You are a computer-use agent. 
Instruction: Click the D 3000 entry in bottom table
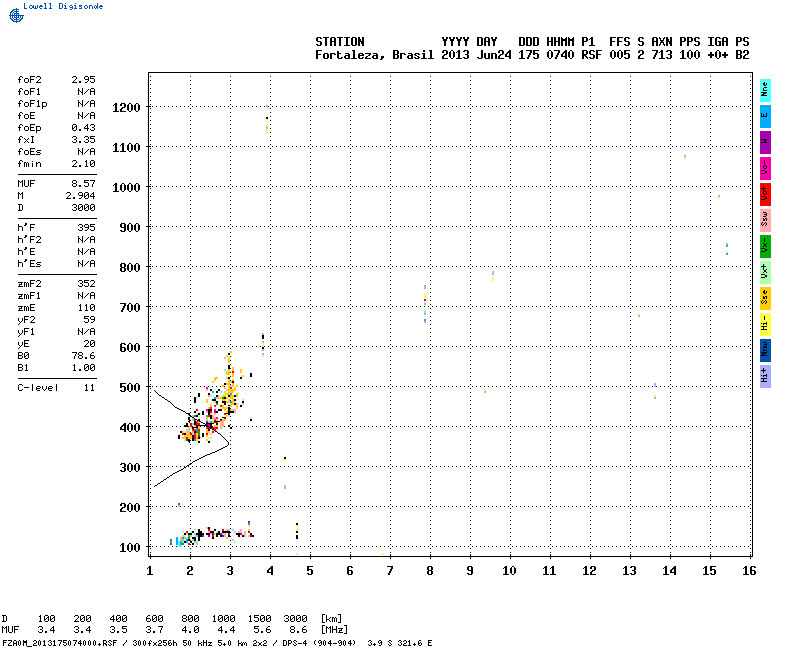tap(295, 619)
